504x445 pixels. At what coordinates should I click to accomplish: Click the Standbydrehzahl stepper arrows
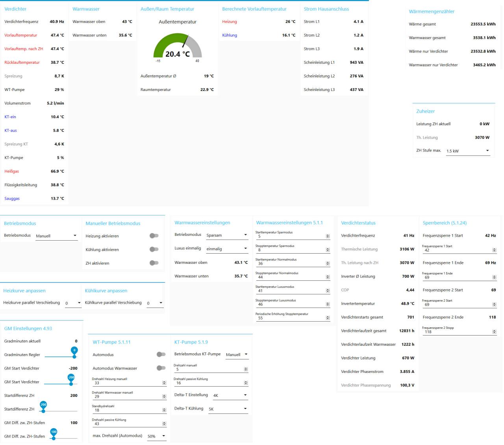coord(164,410)
